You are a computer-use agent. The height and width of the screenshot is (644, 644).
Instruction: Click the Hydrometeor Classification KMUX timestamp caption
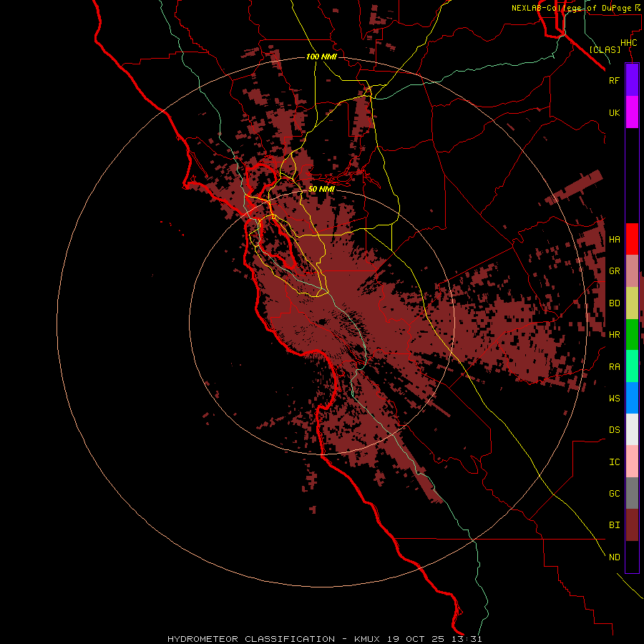click(x=324, y=639)
